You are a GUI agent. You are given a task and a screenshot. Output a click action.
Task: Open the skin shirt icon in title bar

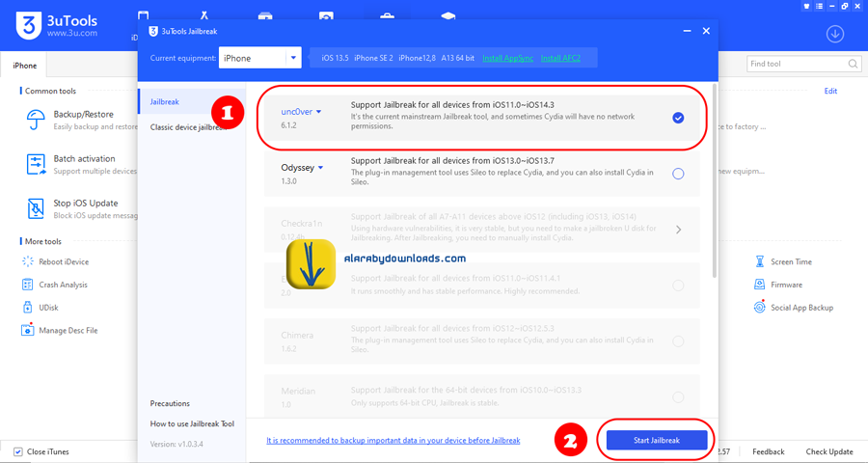point(806,6)
